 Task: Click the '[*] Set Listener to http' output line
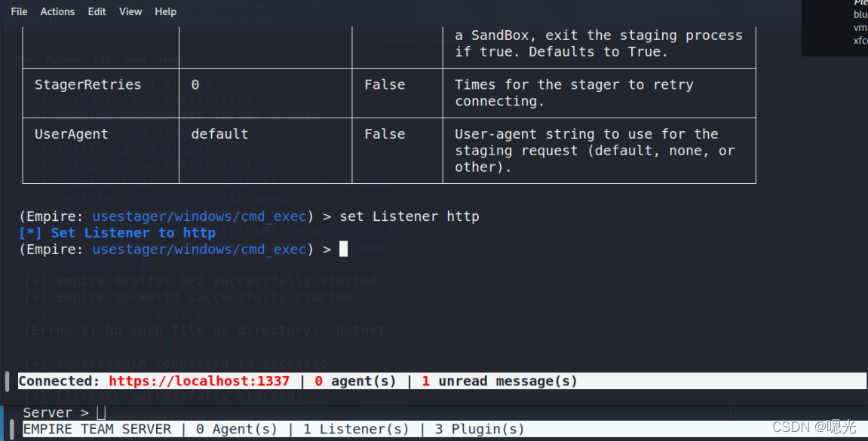(x=117, y=233)
